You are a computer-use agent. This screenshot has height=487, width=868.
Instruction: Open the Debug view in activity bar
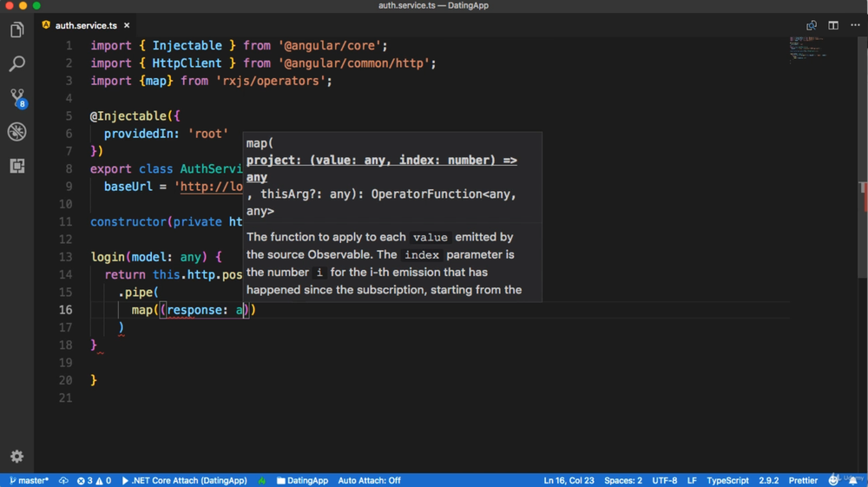point(17,132)
